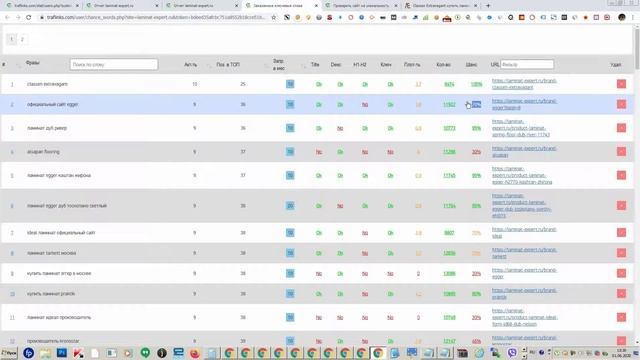640x360 pixels.
Task: Click the Start button on taskbar
Action: [9, 353]
